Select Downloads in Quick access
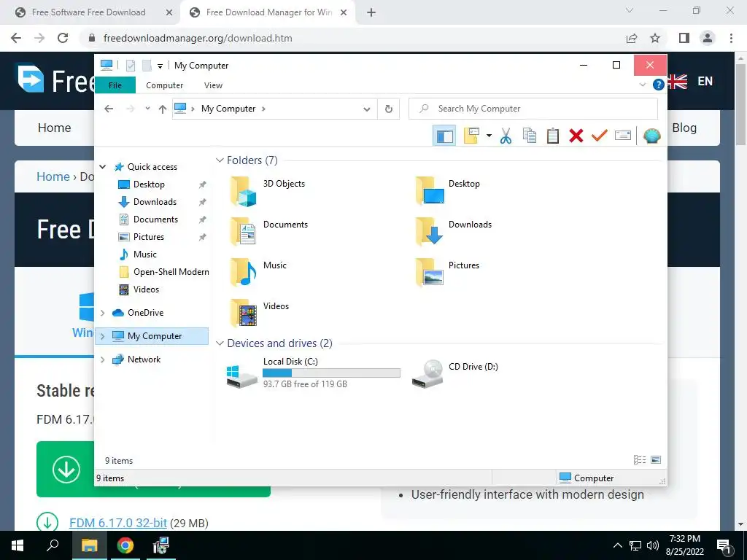The image size is (747, 560). tap(155, 202)
